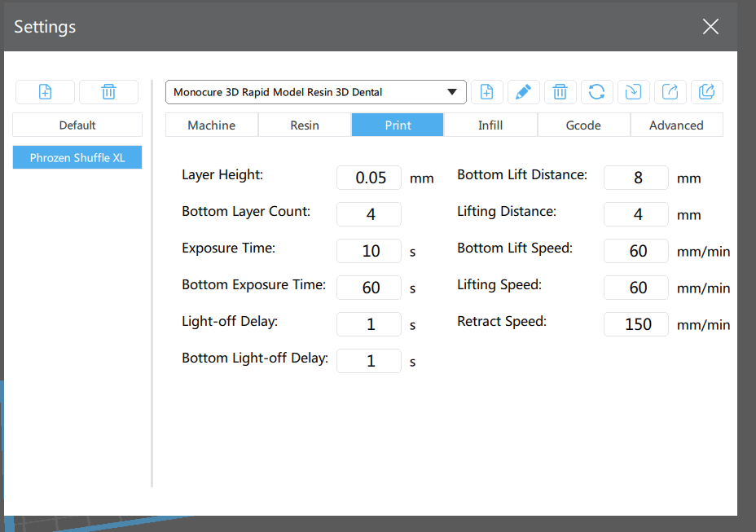Select the Default machine
The image size is (756, 532).
point(77,125)
